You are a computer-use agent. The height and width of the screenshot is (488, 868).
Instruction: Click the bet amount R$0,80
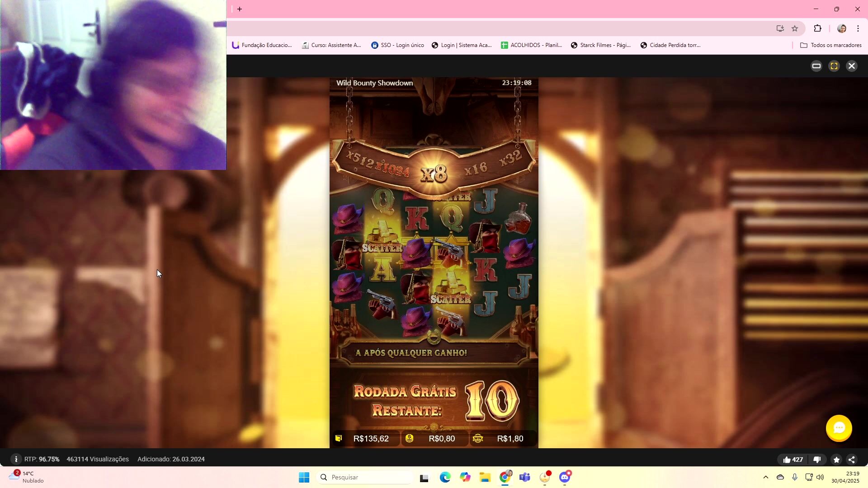442,439
